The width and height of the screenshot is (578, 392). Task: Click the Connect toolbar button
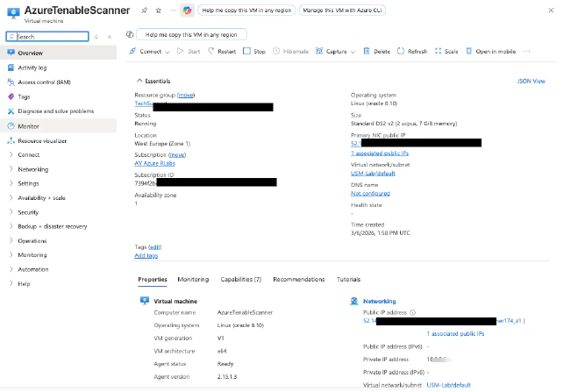[x=146, y=51]
